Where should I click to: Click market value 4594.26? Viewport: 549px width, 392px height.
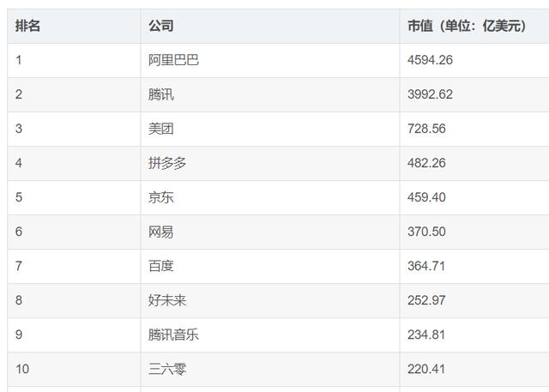pyautogui.click(x=430, y=60)
